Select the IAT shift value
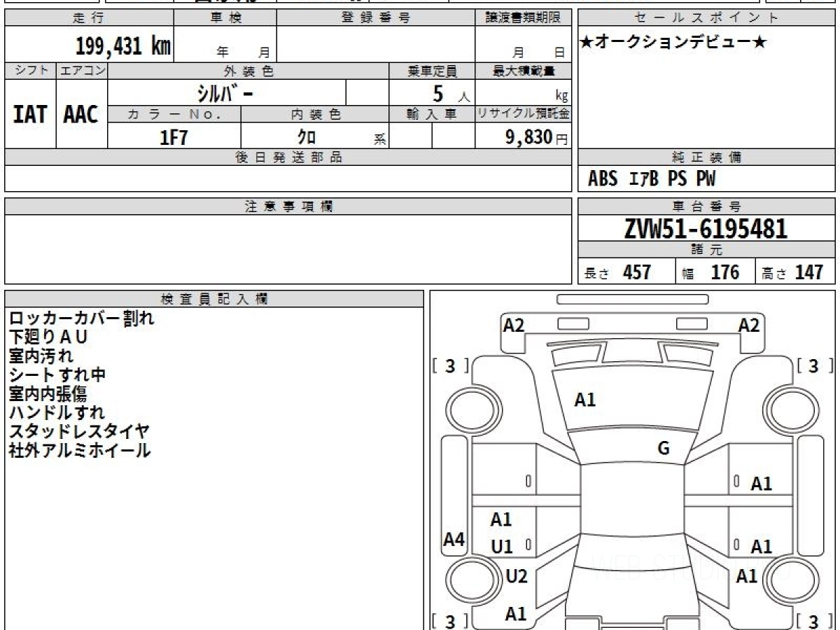Screen dimensions: 840x630 [x=30, y=114]
